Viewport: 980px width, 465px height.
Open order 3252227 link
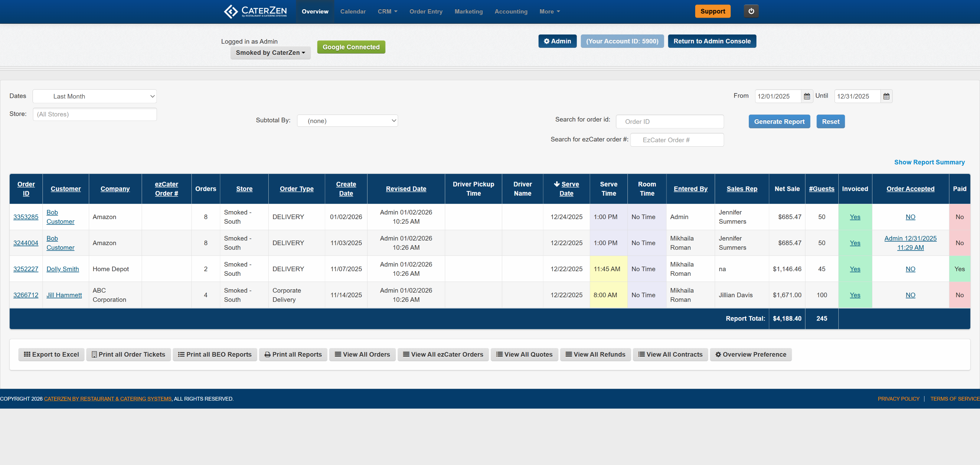tap(26, 269)
